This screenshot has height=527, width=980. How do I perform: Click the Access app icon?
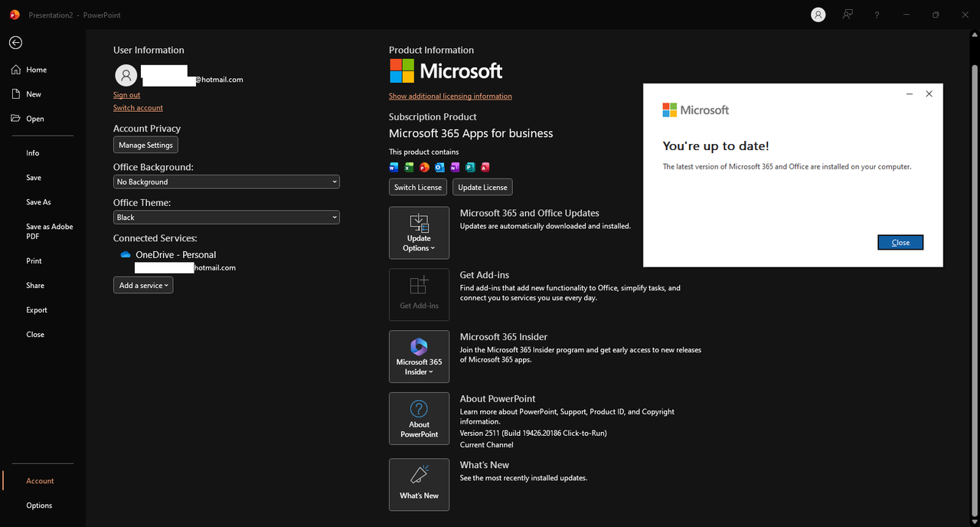point(485,167)
